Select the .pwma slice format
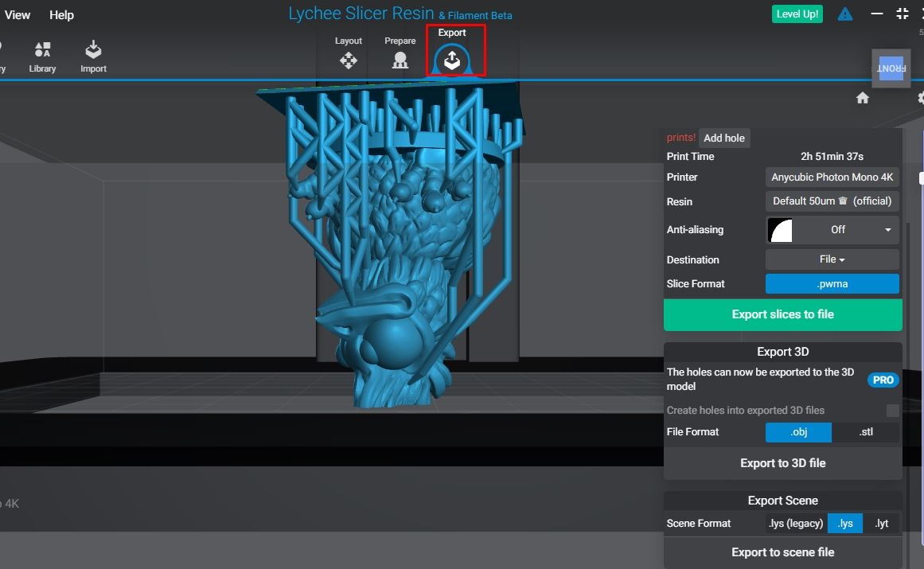The width and height of the screenshot is (924, 569). (832, 283)
